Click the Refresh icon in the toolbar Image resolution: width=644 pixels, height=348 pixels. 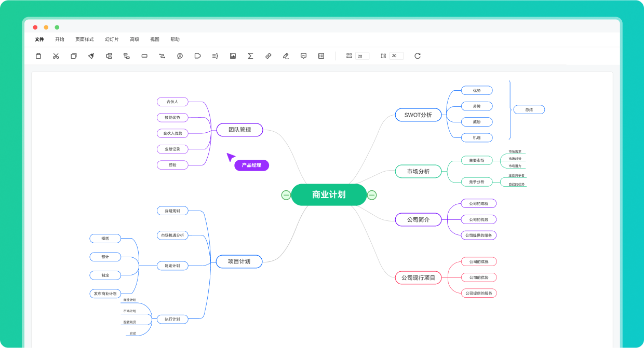[419, 55]
